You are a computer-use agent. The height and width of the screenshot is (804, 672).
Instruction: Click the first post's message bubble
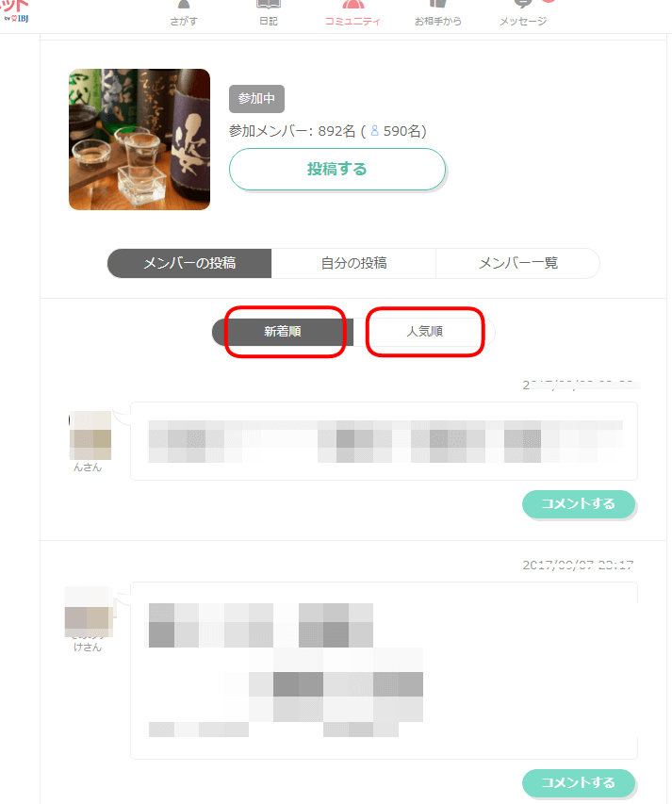point(384,441)
